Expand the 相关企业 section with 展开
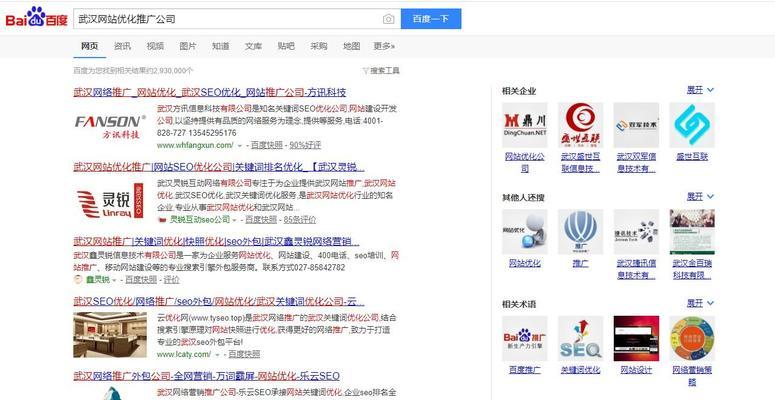The width and height of the screenshot is (775, 400). pos(700,90)
